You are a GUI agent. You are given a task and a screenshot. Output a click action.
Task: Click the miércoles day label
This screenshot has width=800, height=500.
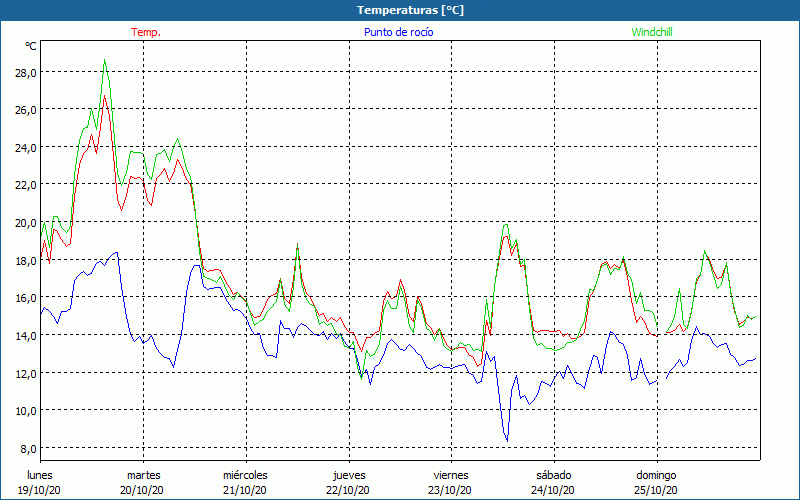click(x=245, y=475)
